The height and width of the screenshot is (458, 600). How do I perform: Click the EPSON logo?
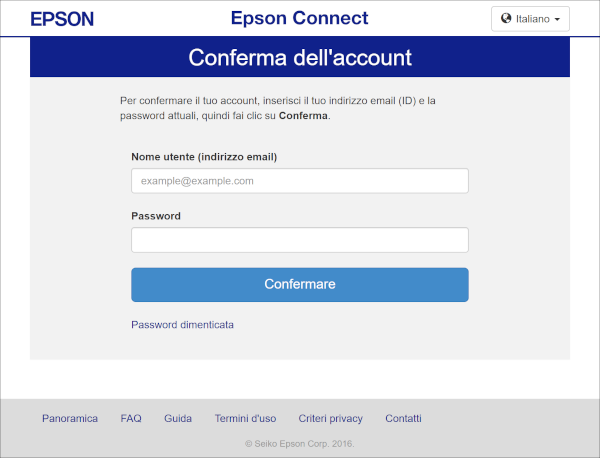coord(62,19)
